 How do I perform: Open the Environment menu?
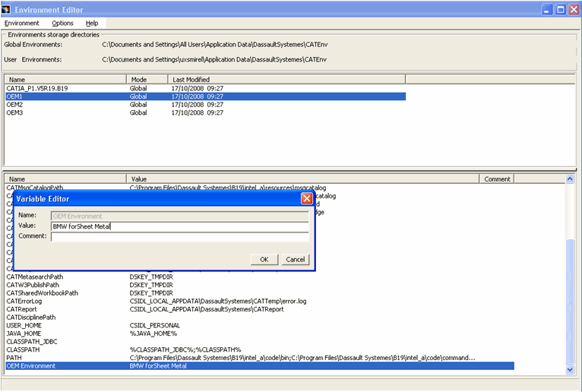click(x=21, y=24)
